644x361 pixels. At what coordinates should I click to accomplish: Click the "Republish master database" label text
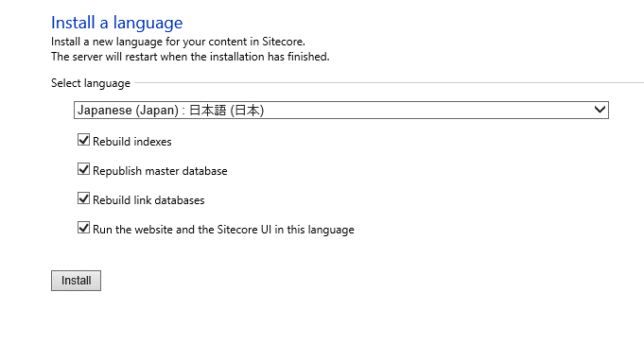coord(160,171)
